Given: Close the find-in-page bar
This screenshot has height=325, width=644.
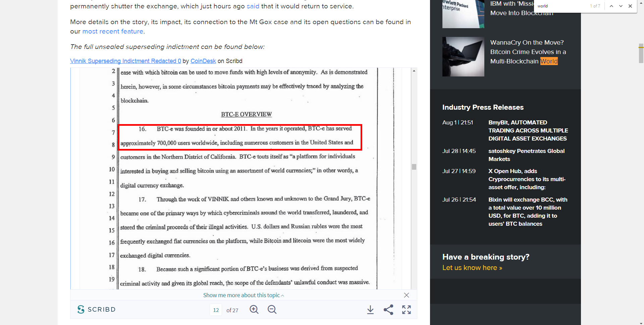Looking at the screenshot, I should (x=630, y=6).
